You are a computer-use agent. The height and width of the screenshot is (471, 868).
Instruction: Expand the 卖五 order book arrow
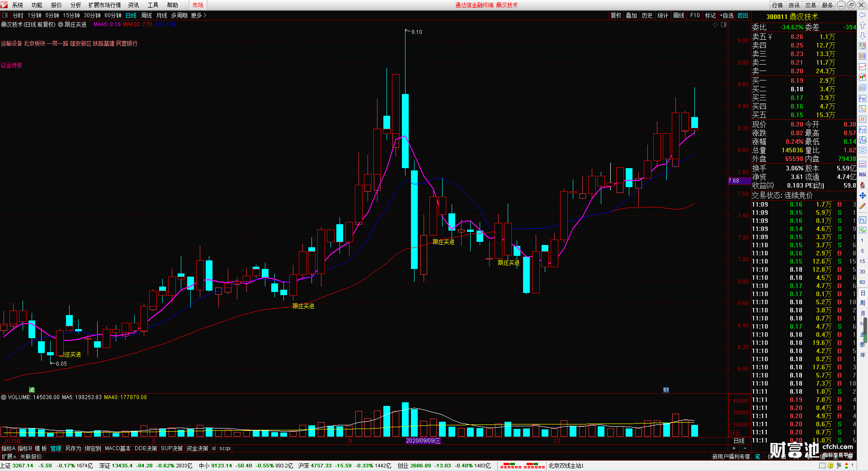[770, 37]
